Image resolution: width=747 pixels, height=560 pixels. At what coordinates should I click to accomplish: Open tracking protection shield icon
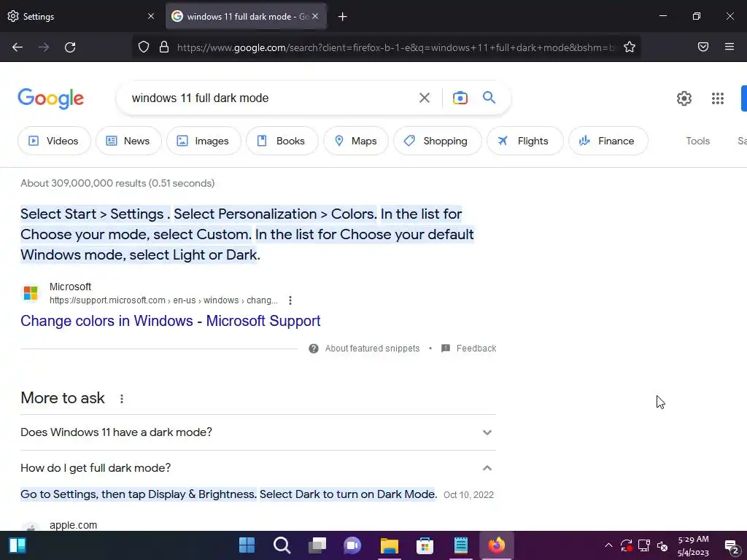point(144,47)
